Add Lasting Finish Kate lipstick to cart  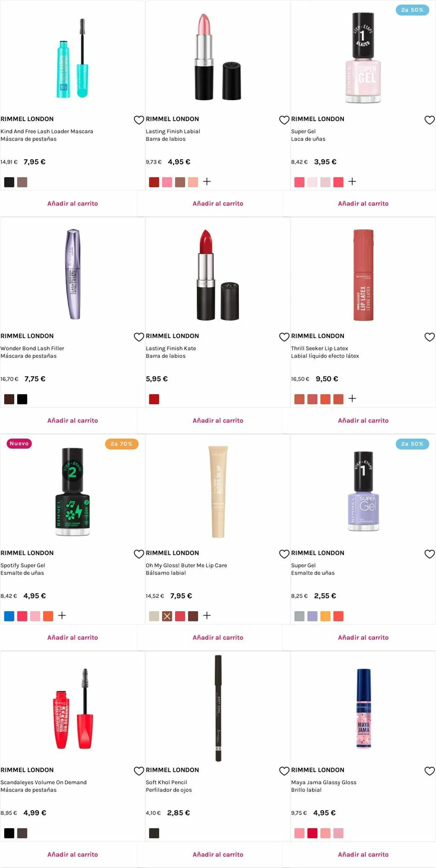click(218, 420)
